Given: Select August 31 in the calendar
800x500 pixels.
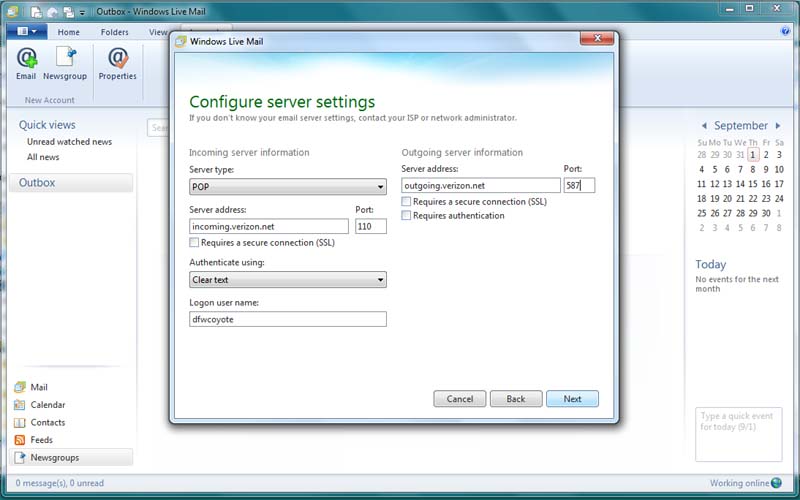Looking at the screenshot, I should 740,155.
